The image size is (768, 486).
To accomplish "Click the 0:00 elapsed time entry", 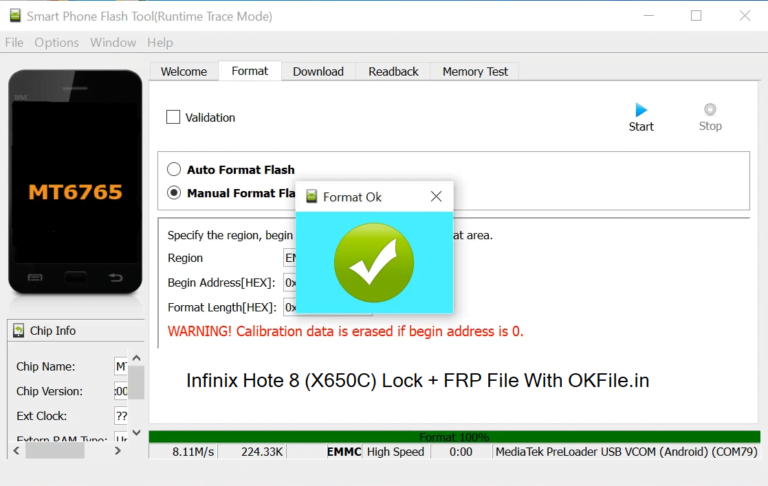I will (461, 452).
